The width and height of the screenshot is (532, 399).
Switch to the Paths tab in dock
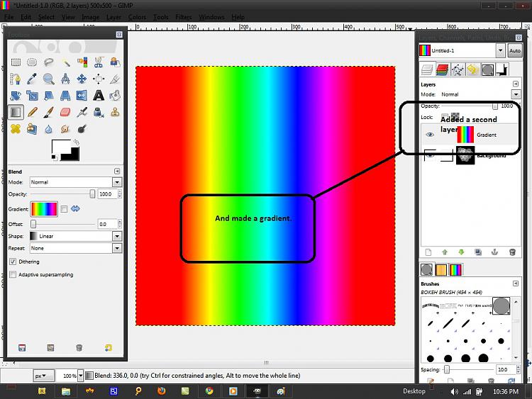coord(458,69)
